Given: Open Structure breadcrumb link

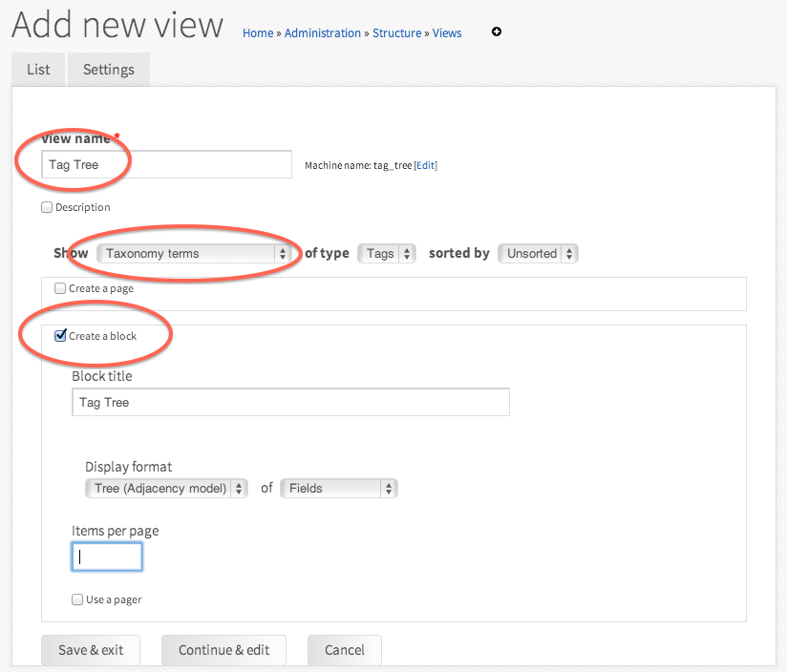Looking at the screenshot, I should pyautogui.click(x=396, y=33).
